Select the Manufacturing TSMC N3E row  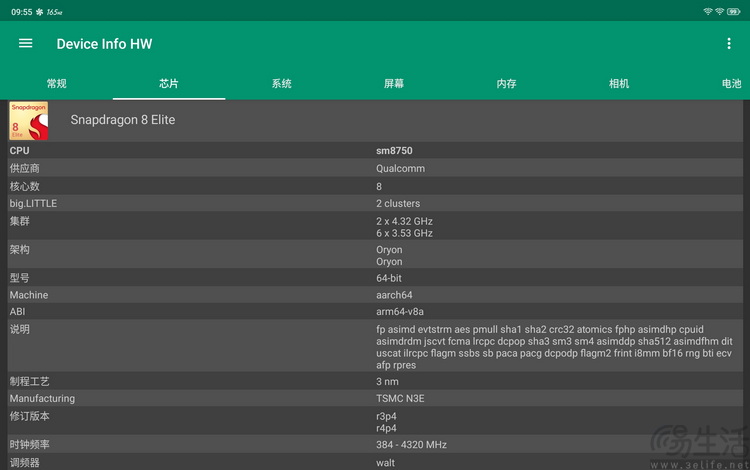(x=375, y=398)
